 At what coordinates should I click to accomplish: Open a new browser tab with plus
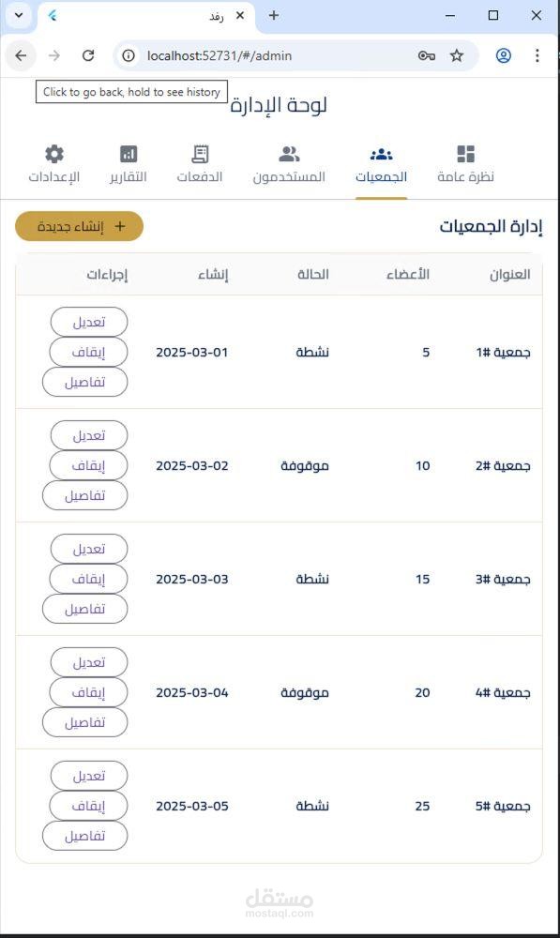point(273,16)
